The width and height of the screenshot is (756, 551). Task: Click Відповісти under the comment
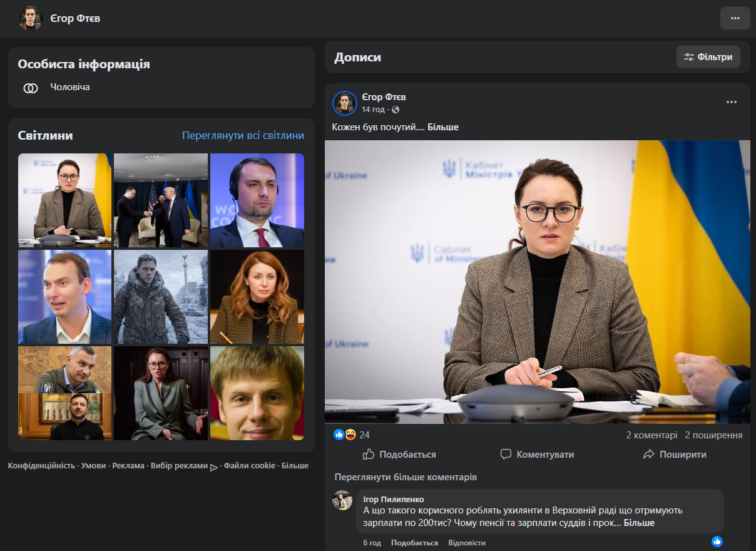tap(467, 543)
